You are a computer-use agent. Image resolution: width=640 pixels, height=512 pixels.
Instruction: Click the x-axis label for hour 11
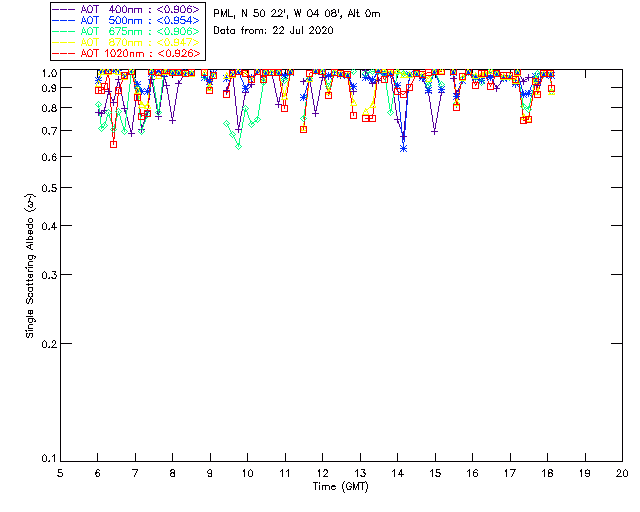click(285, 473)
